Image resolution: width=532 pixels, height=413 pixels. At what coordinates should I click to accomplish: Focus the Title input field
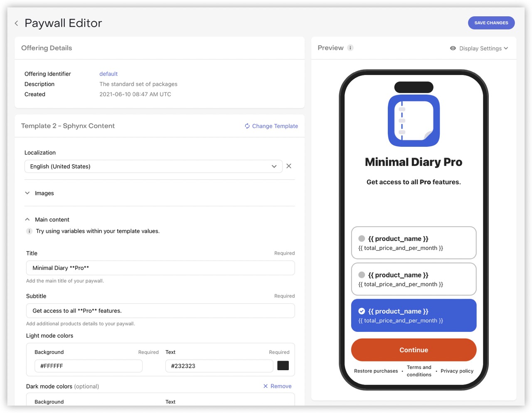coord(160,268)
